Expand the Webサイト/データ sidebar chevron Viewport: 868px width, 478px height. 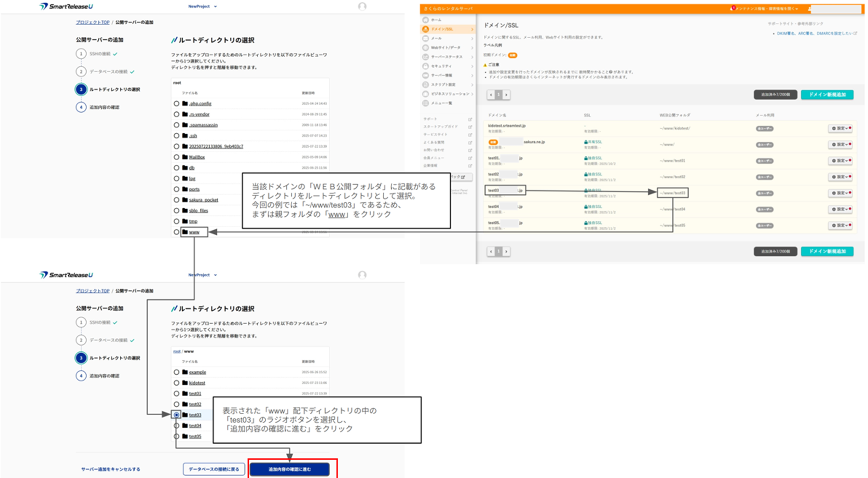472,48
